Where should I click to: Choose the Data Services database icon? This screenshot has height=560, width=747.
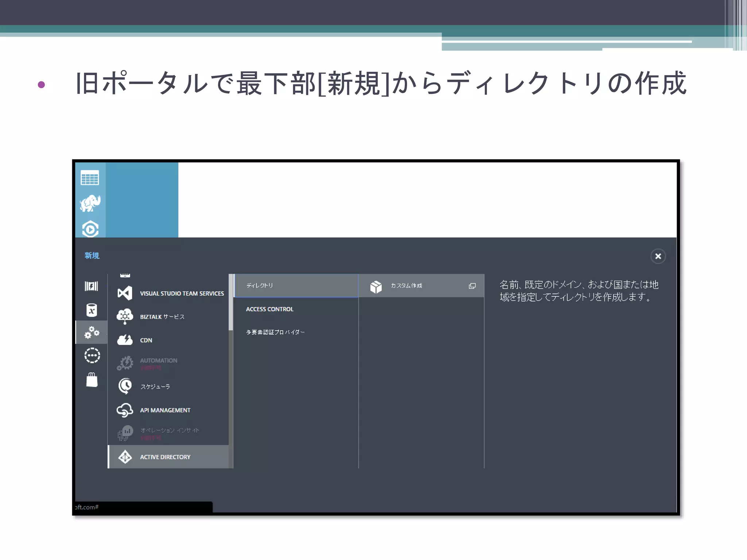pos(92,310)
